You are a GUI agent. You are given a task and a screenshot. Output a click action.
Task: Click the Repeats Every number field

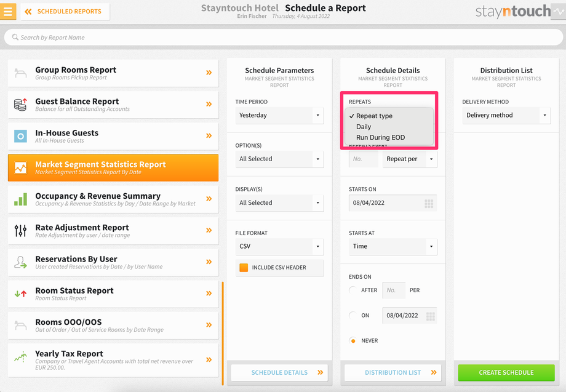pos(363,159)
